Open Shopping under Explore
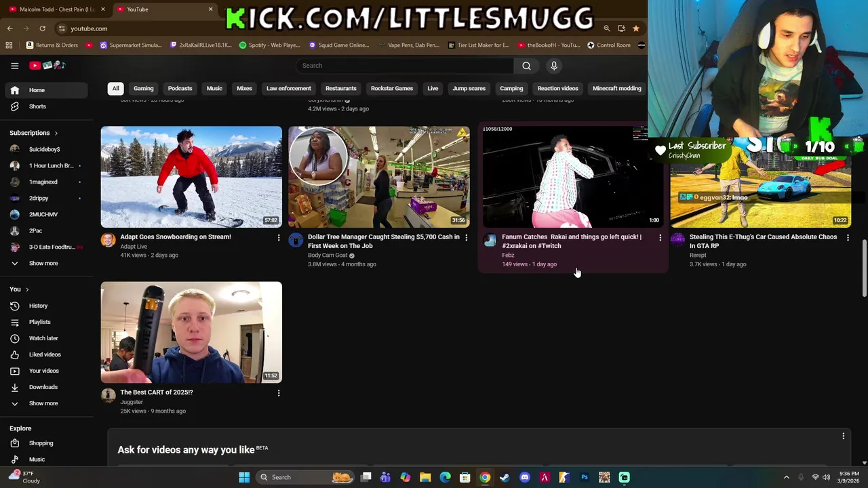Image resolution: width=868 pixels, height=488 pixels. 46,443
